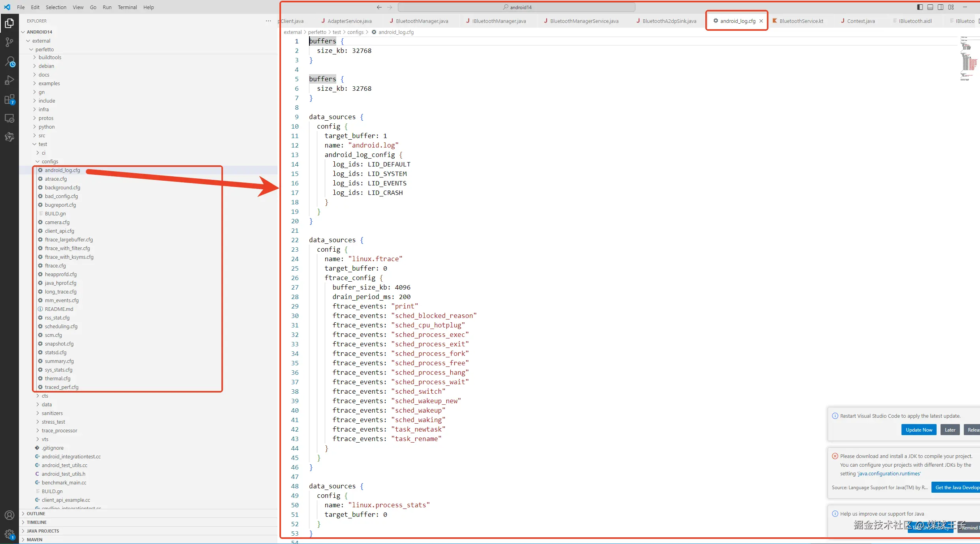Open the java.configuration.runtimes link

coord(888,473)
